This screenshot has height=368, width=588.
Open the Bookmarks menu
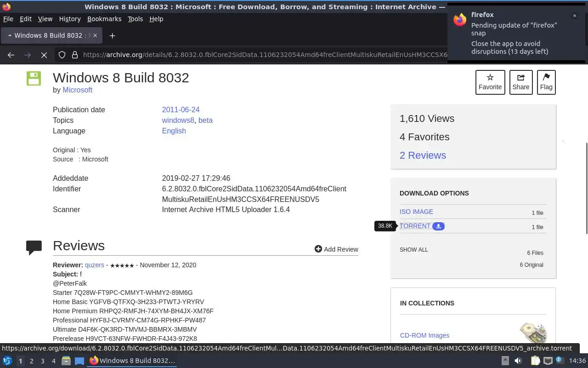[104, 19]
